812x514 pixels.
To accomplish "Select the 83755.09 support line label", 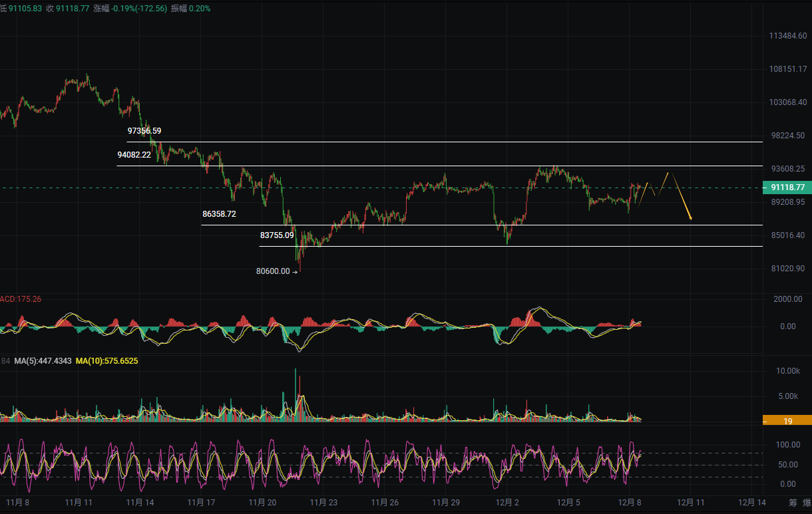I will tap(276, 235).
